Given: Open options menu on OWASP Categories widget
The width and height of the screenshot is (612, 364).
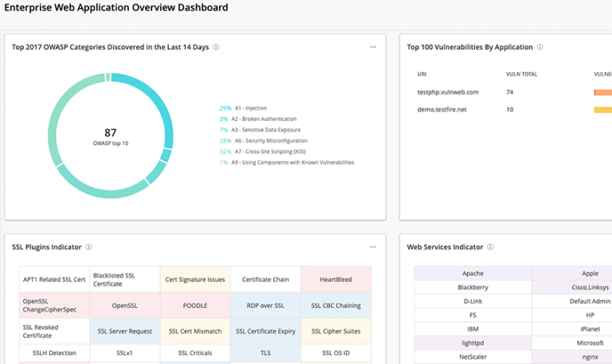Looking at the screenshot, I should point(373,47).
